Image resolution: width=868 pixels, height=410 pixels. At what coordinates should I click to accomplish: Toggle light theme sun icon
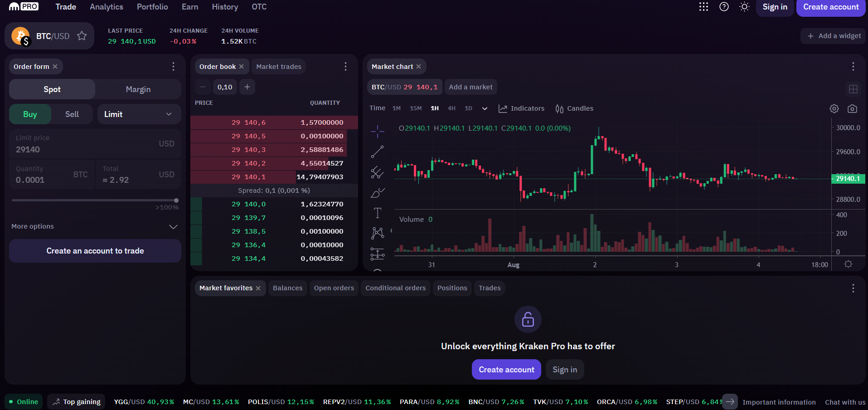744,7
